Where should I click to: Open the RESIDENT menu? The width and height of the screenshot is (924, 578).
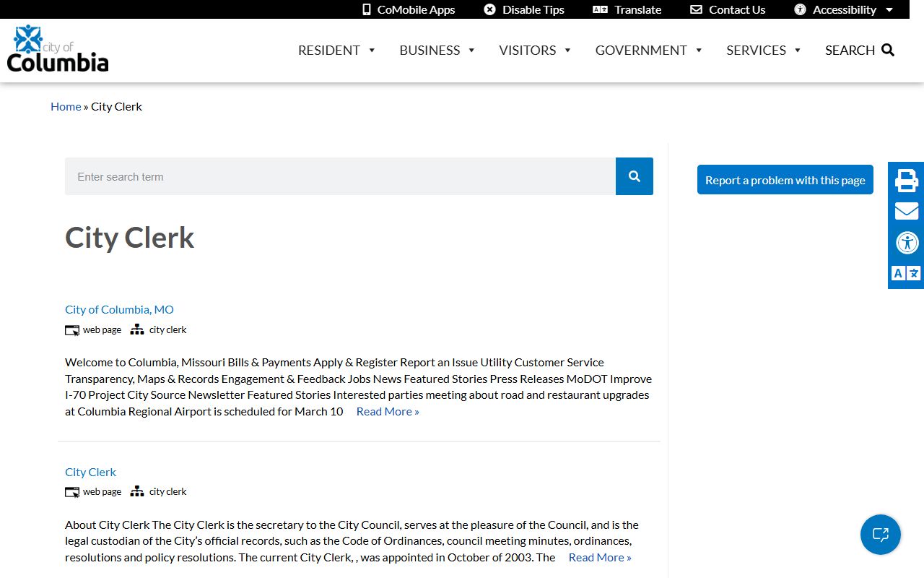tap(329, 50)
